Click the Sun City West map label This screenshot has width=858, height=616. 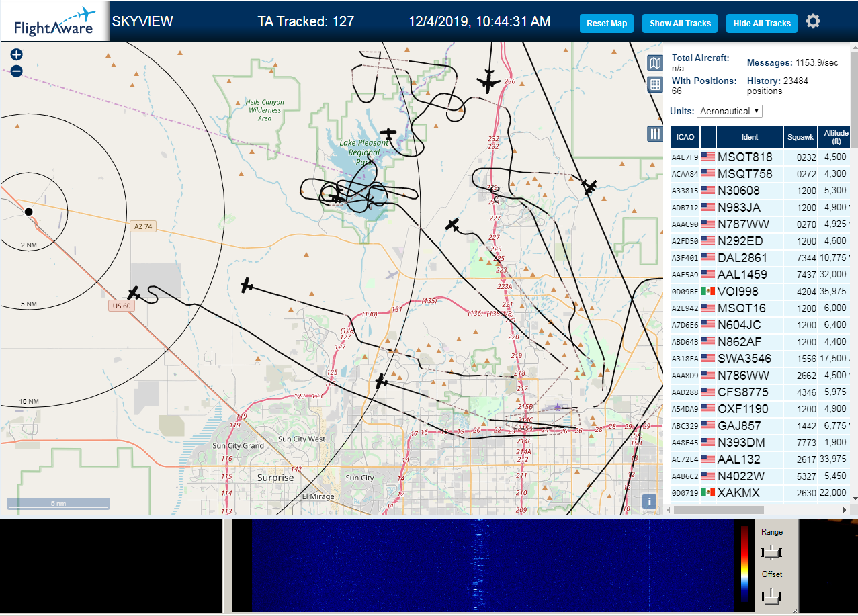tap(302, 439)
